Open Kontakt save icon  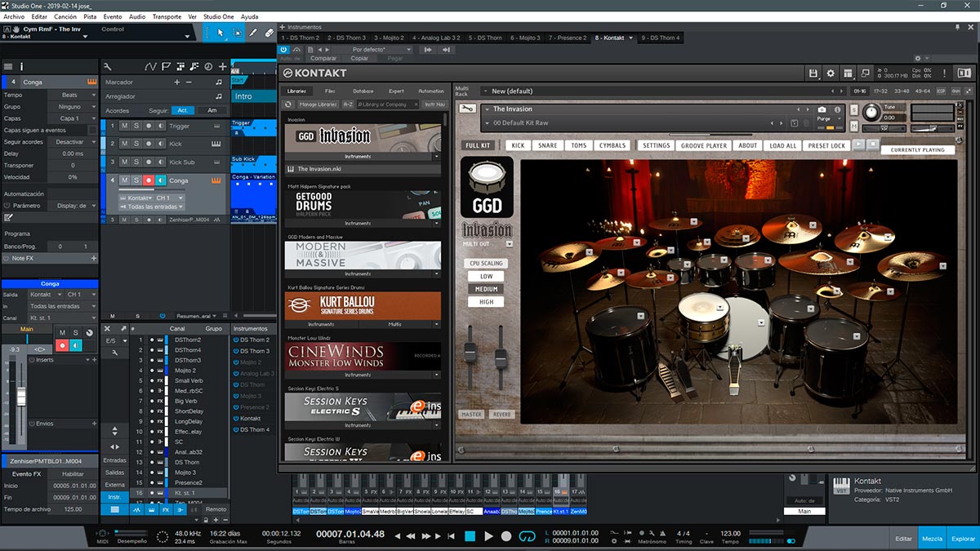pyautogui.click(x=813, y=73)
